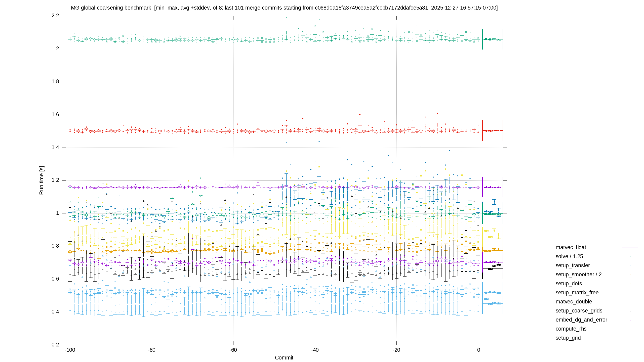
Task: Click the setup_coarse_grids legend label
Action: 579,311
